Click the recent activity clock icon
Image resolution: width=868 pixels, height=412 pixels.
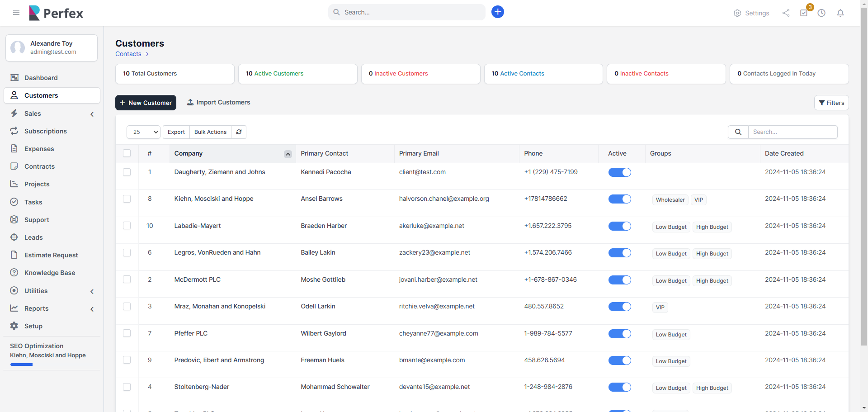coord(822,13)
